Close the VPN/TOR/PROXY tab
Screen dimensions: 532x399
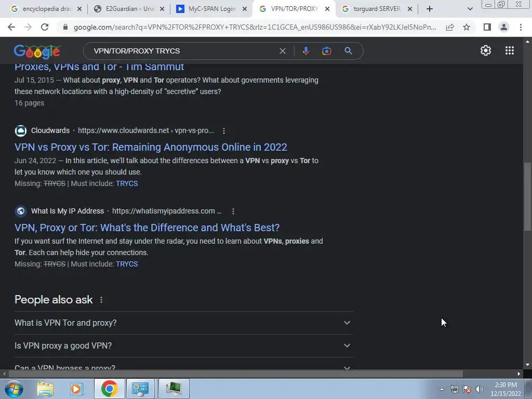[x=327, y=9]
